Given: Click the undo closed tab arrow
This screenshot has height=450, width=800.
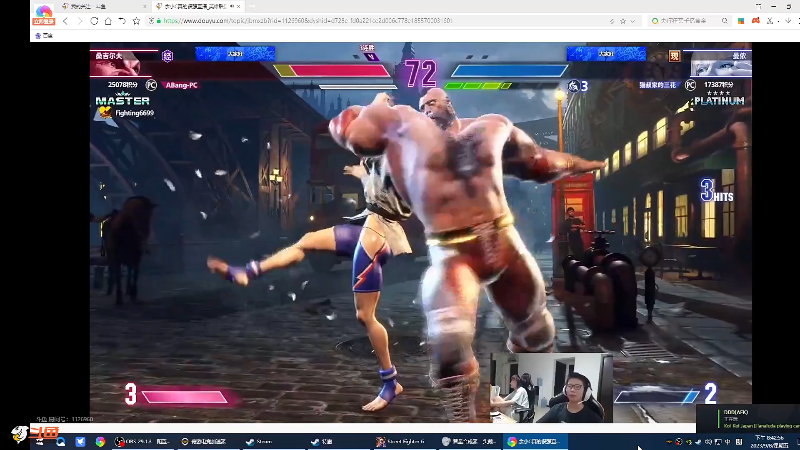Looking at the screenshot, I should pos(122,21).
